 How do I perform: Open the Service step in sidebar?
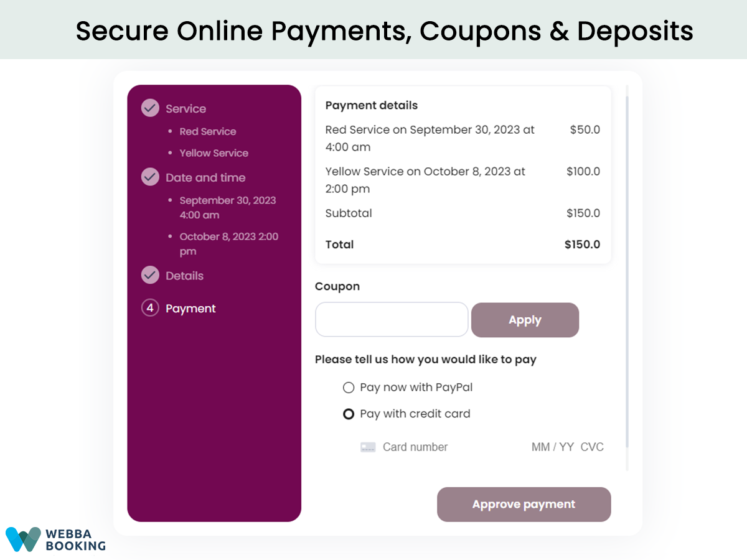click(186, 109)
